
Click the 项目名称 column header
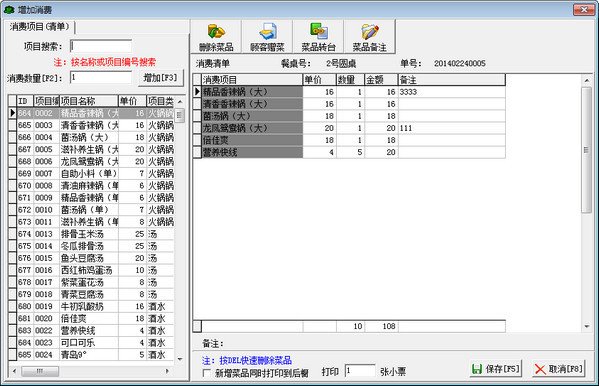(89, 101)
